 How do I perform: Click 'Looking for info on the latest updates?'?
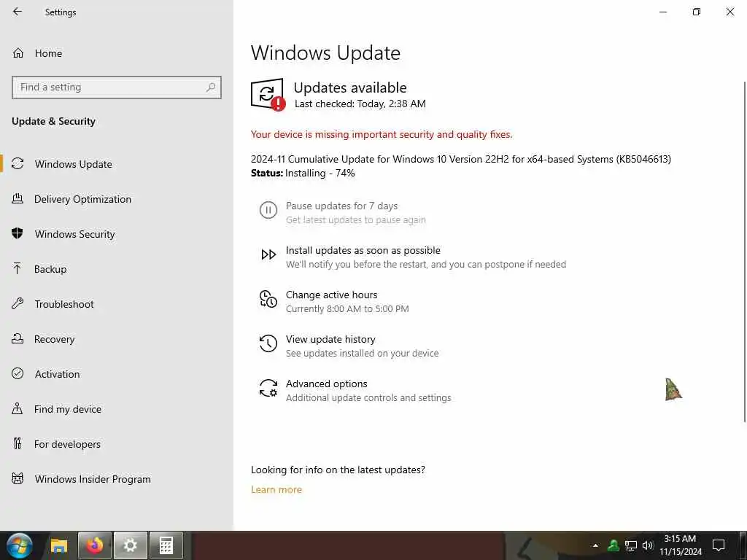pos(338,470)
